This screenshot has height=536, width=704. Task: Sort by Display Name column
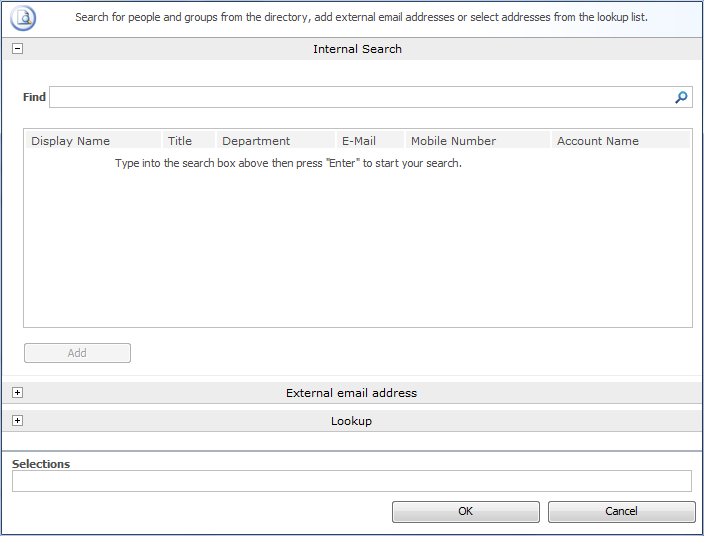click(x=71, y=141)
